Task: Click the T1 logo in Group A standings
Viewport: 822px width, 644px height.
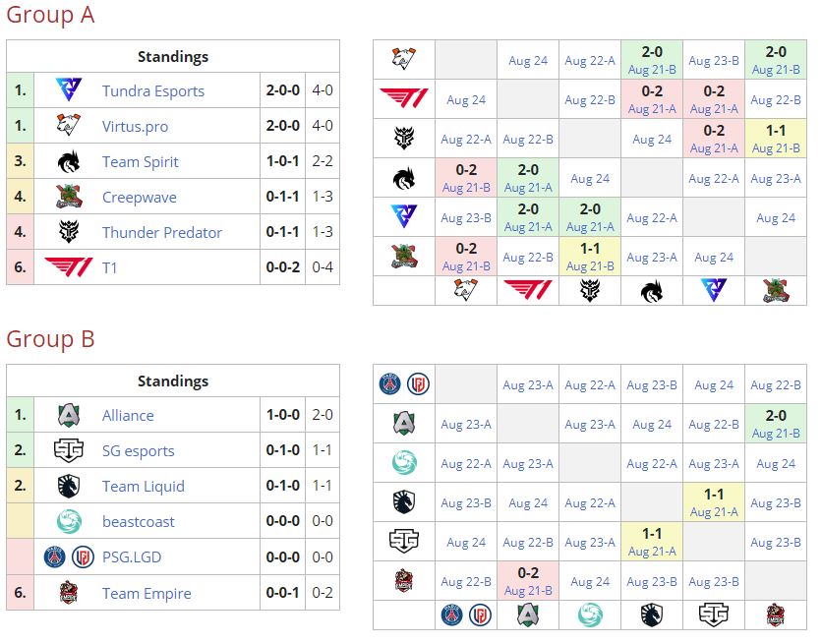Action: pos(69,267)
